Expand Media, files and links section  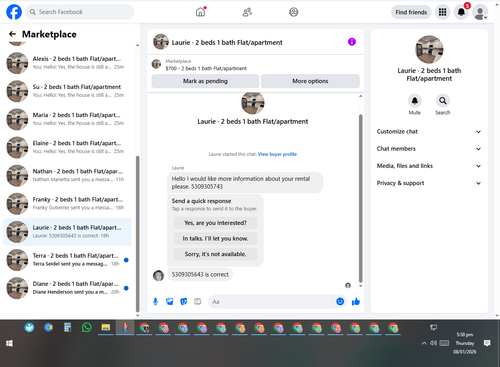pos(429,166)
